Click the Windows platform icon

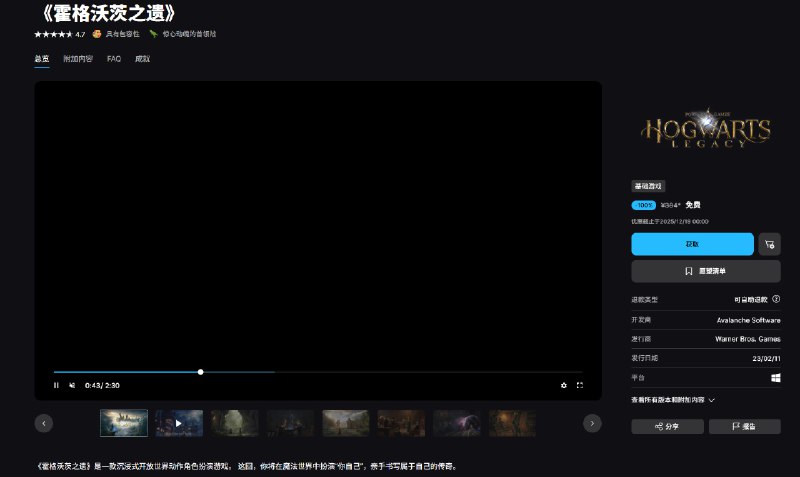[x=775, y=378]
